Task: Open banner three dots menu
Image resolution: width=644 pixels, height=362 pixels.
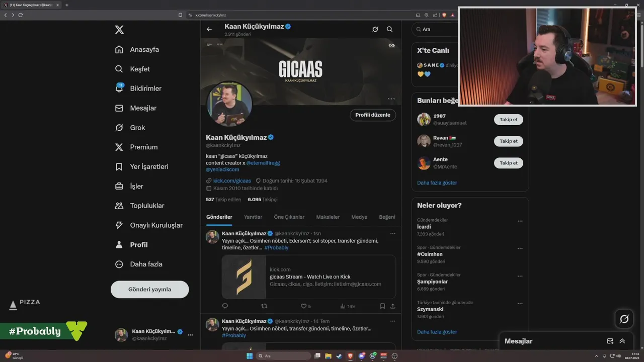Action: click(391, 99)
